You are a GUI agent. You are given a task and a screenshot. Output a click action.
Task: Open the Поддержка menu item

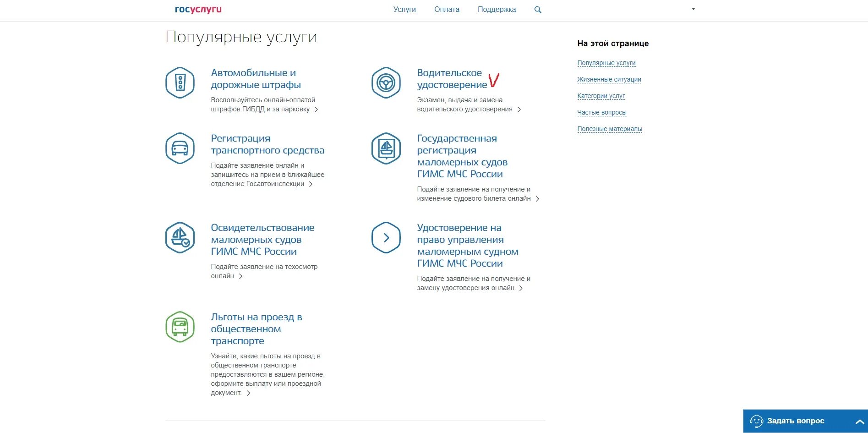coord(497,10)
